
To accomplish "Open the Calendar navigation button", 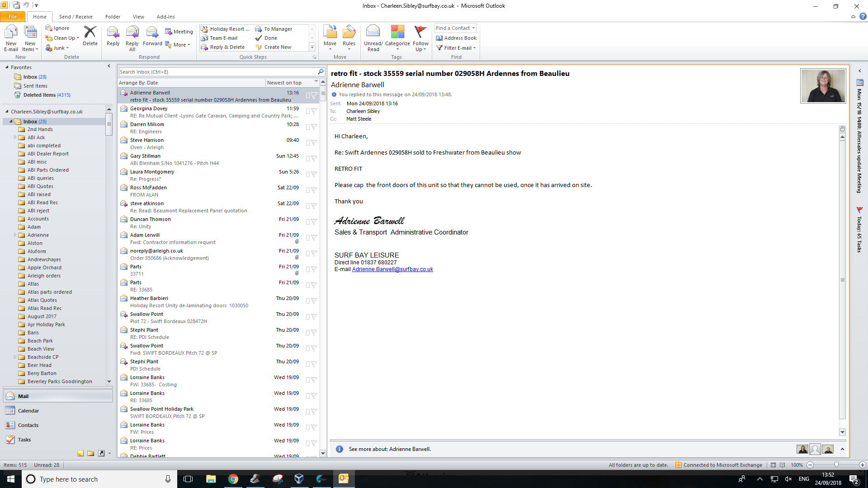I will click(x=28, y=411).
